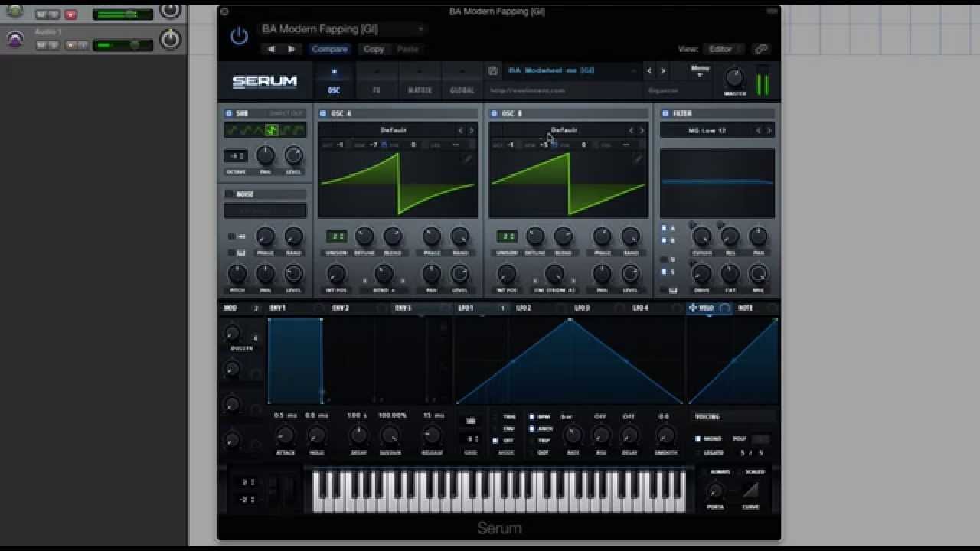Select previous OSC B wavetable arrow
This screenshot has width=980, height=551.
tap(631, 130)
